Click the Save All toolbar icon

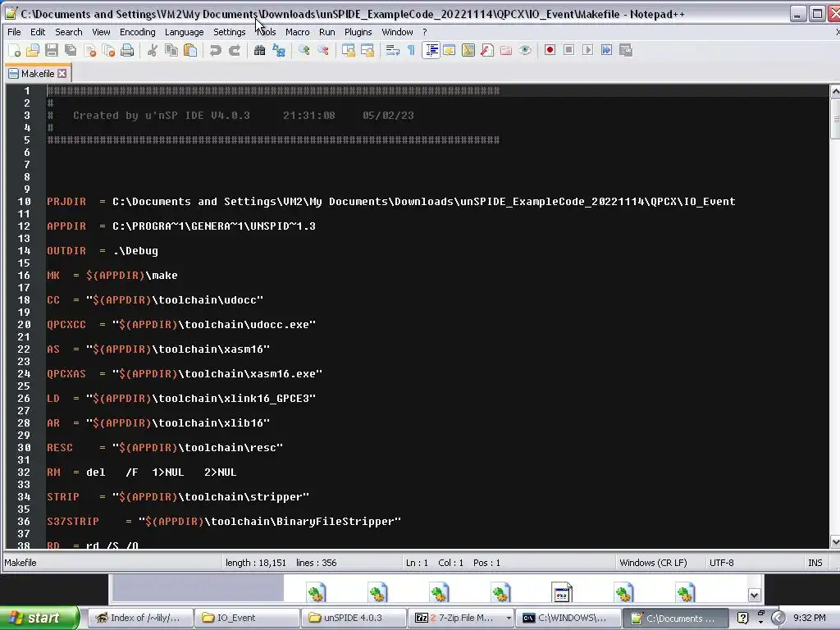coord(71,50)
